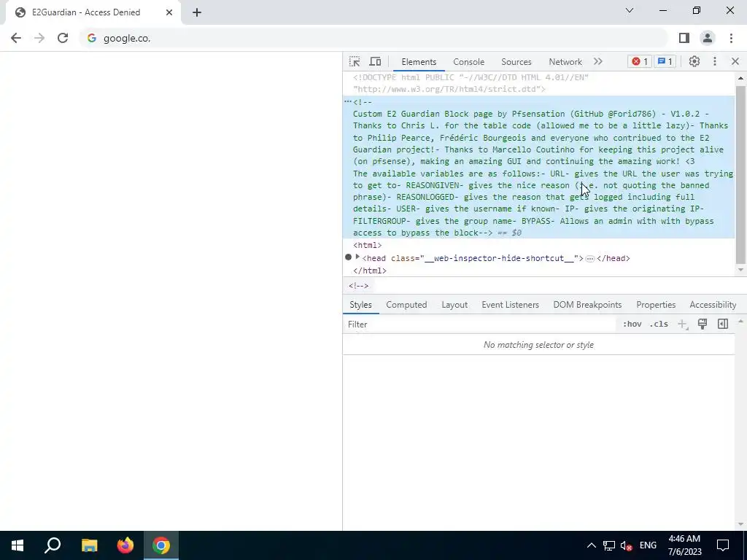The width and height of the screenshot is (747, 560).
Task: Toggle the .cls classes button
Action: [x=659, y=324]
